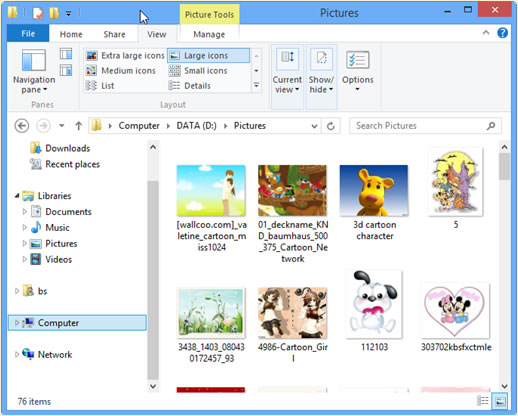This screenshot has height=416, width=518.
Task: Open Customize Quick Access Toolbar dropdown
Action: coord(68,14)
